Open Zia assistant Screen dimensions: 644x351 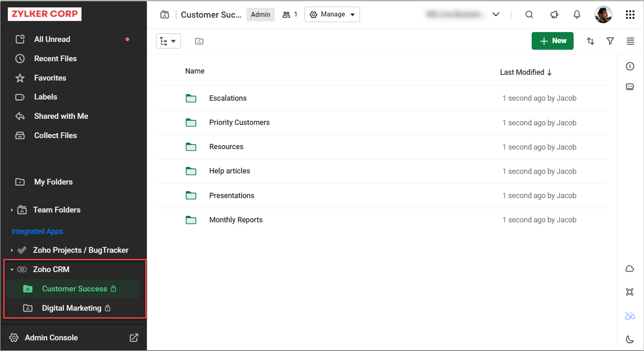coord(630,316)
